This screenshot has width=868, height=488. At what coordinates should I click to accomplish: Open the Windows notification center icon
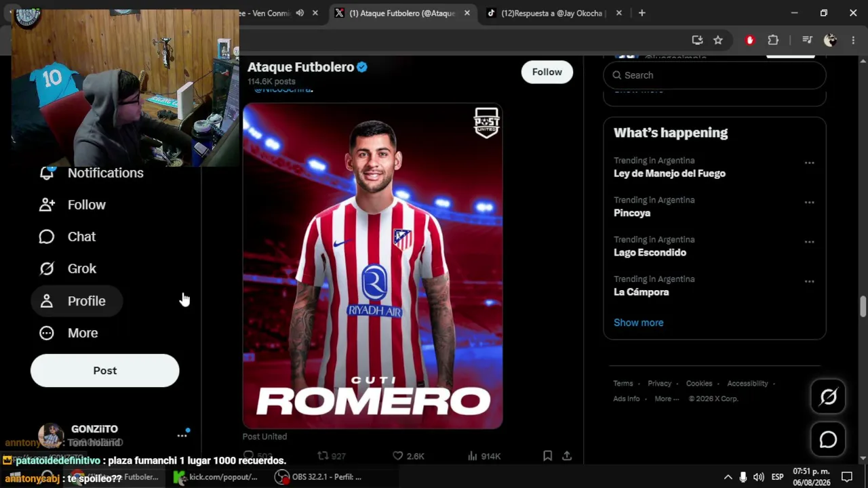(x=847, y=477)
